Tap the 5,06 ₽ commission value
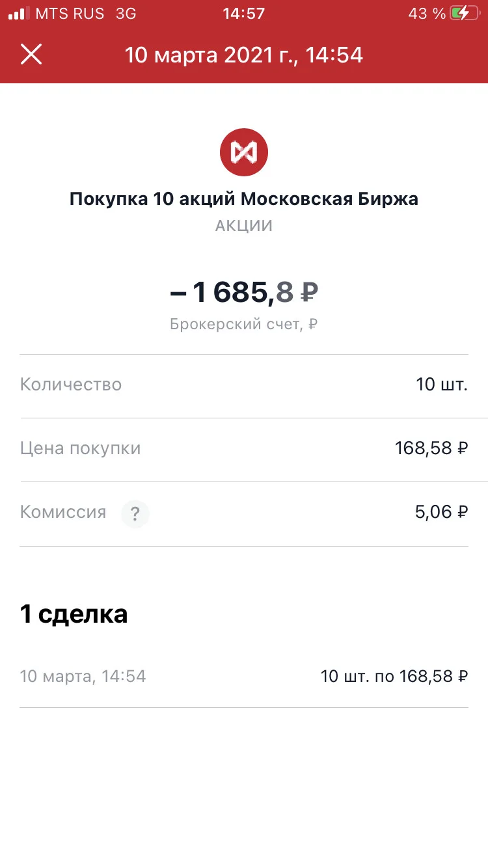 click(x=441, y=512)
